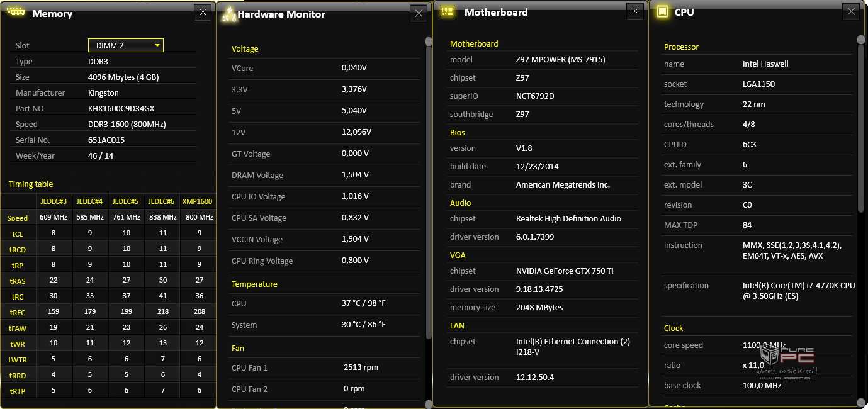The height and width of the screenshot is (409, 868).
Task: Select the CPUID value "6C3"
Action: click(750, 144)
